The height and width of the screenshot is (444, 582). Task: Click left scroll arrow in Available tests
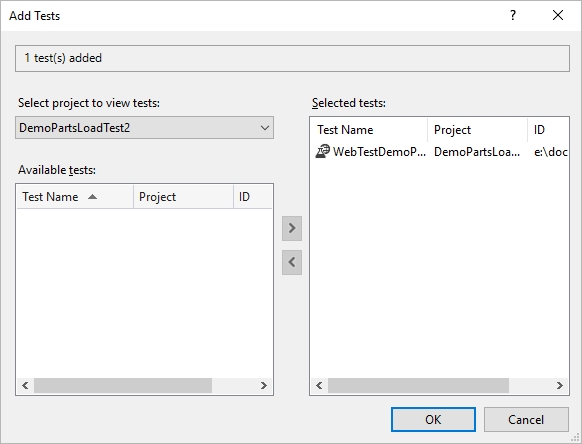click(25, 386)
